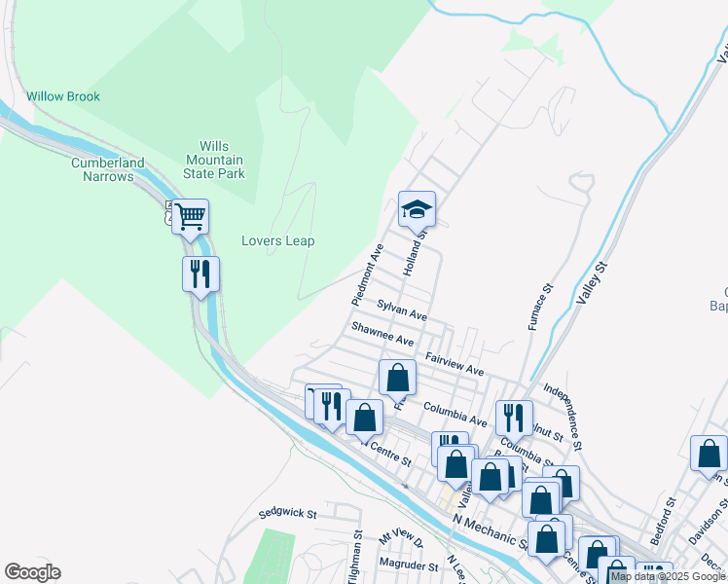The image size is (728, 584).
Task: Click the Lovers Leap label
Action: coord(278,241)
